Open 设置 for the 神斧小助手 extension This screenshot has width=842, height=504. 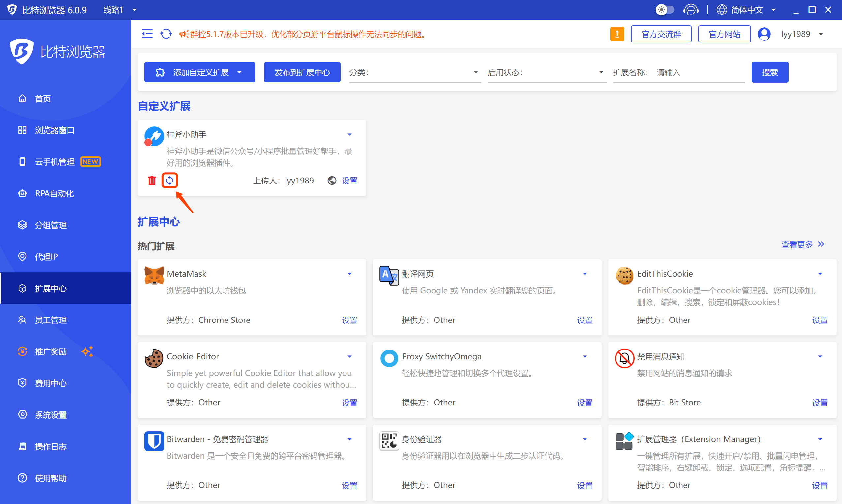349,181
